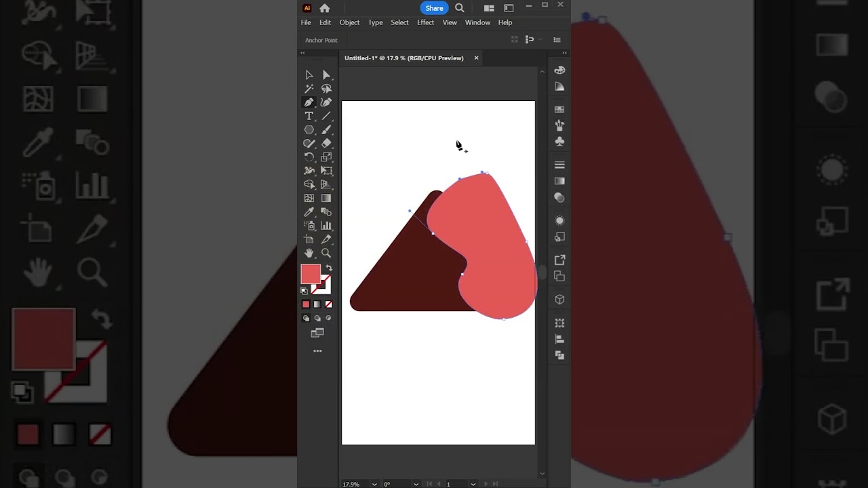
Task: Enable Draw Normal mode
Action: (306, 318)
